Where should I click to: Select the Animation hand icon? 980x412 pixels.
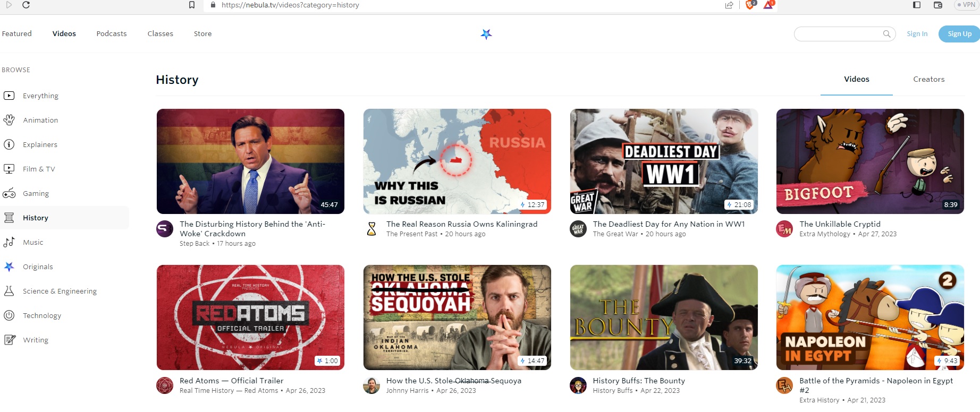9,120
